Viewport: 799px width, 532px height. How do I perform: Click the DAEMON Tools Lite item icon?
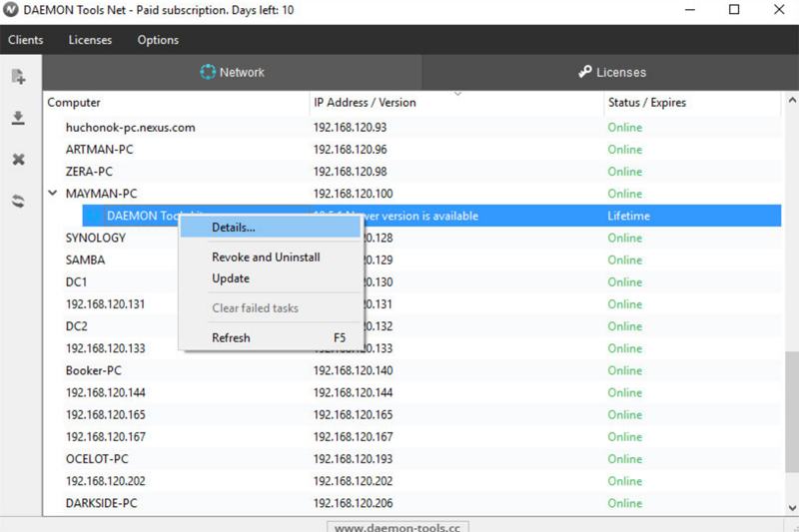coord(93,216)
